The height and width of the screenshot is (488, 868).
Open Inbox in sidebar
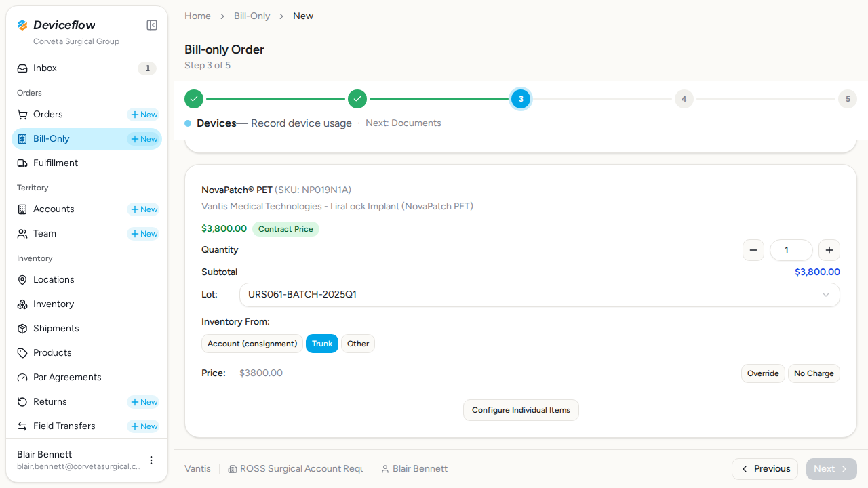[87, 68]
